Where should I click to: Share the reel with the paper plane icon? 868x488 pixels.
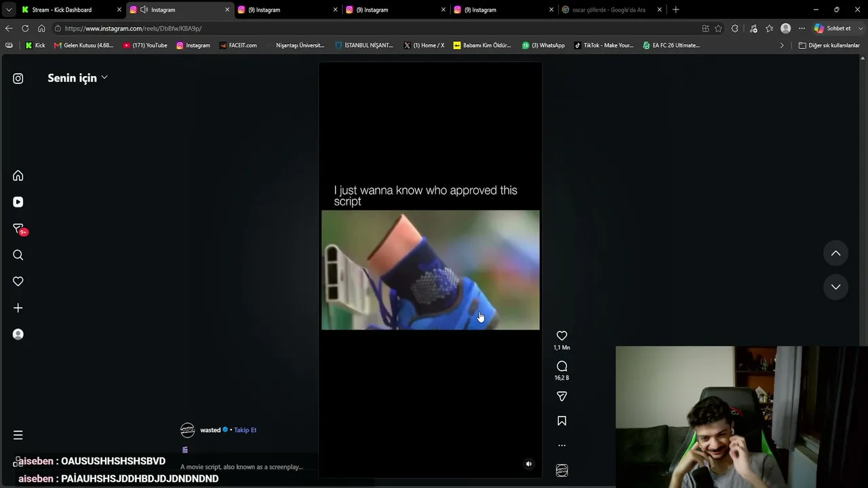coord(561,396)
